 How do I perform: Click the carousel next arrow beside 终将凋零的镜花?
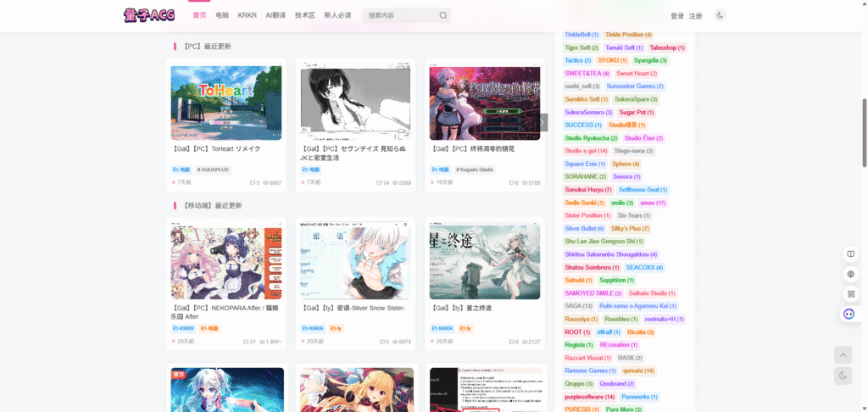tap(542, 122)
